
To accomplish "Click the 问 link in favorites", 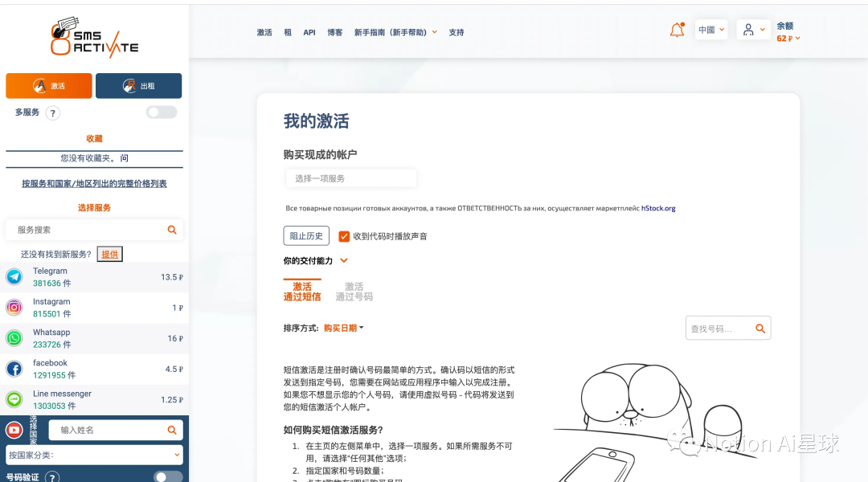I will coord(125,158).
